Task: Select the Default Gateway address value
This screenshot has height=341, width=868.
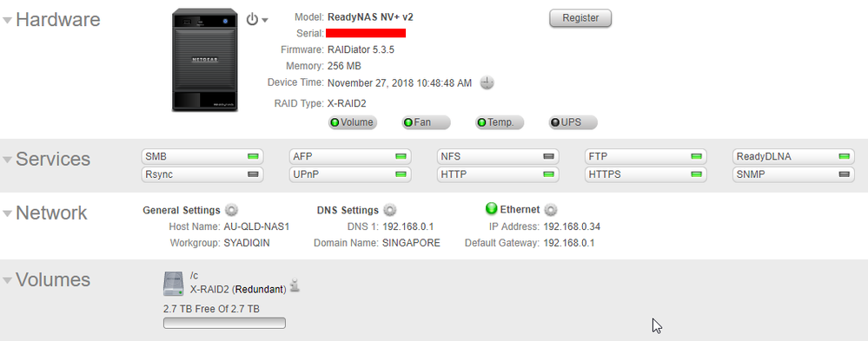Action: (569, 243)
